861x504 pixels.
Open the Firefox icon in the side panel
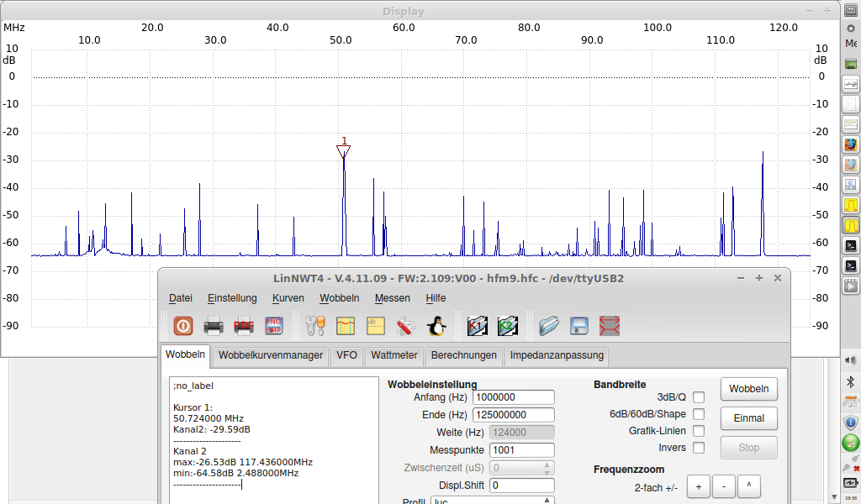tap(851, 144)
